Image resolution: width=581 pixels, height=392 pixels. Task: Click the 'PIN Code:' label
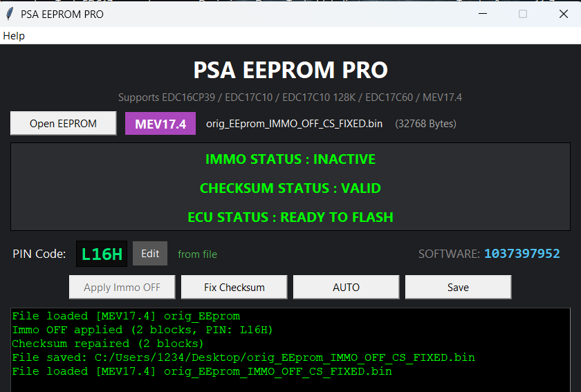39,254
